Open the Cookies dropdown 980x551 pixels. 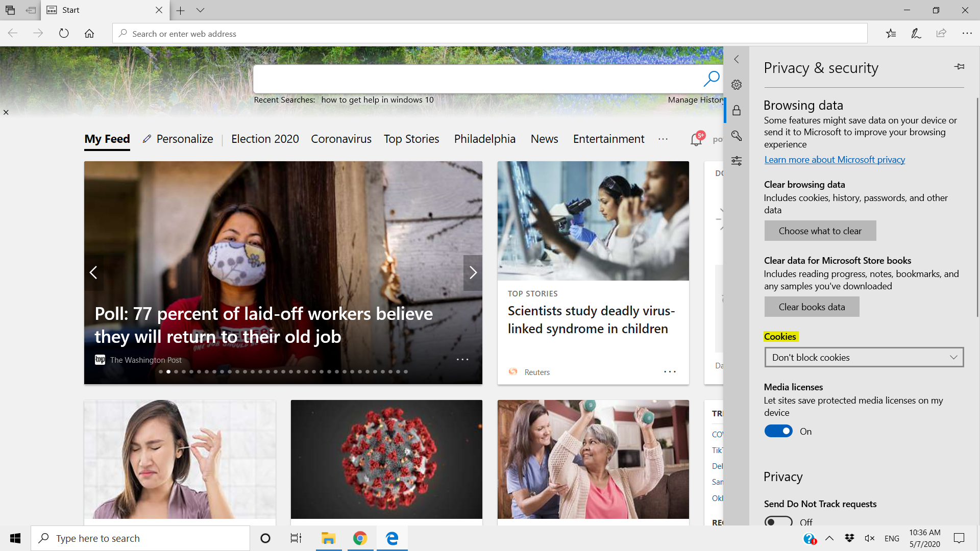pos(864,358)
